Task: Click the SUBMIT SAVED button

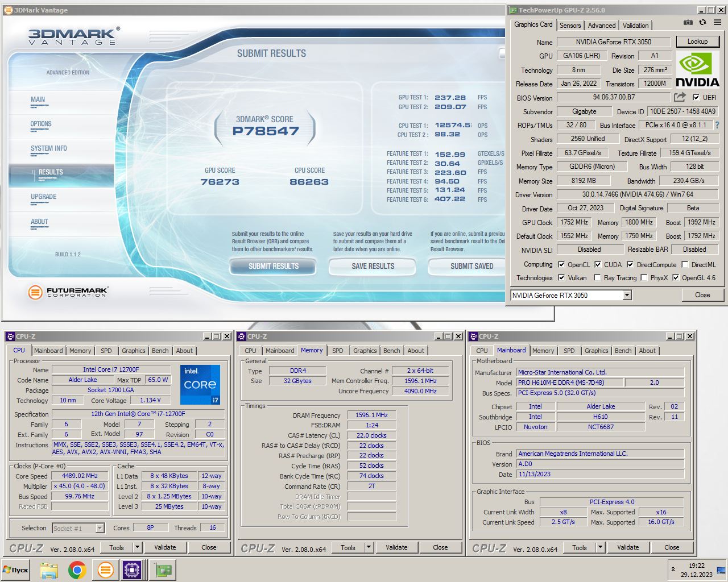Action: 471,266
